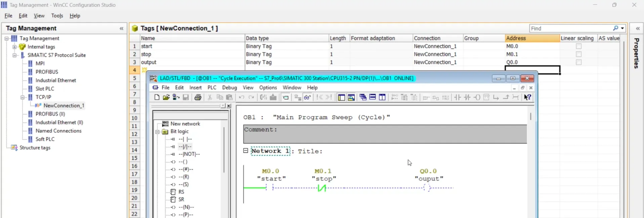Screen dimensions: 644x218
Task: Click the empty box icon in toolbar
Action: pos(486,97)
